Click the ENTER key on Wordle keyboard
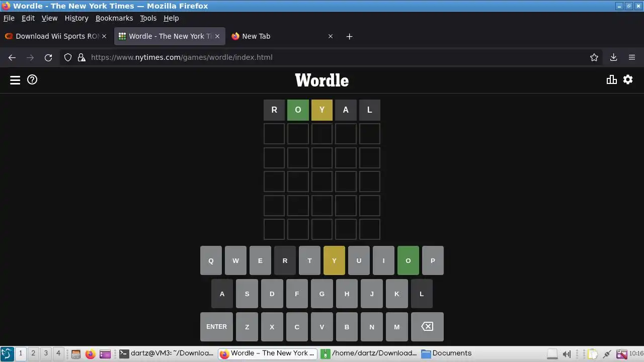 (216, 327)
